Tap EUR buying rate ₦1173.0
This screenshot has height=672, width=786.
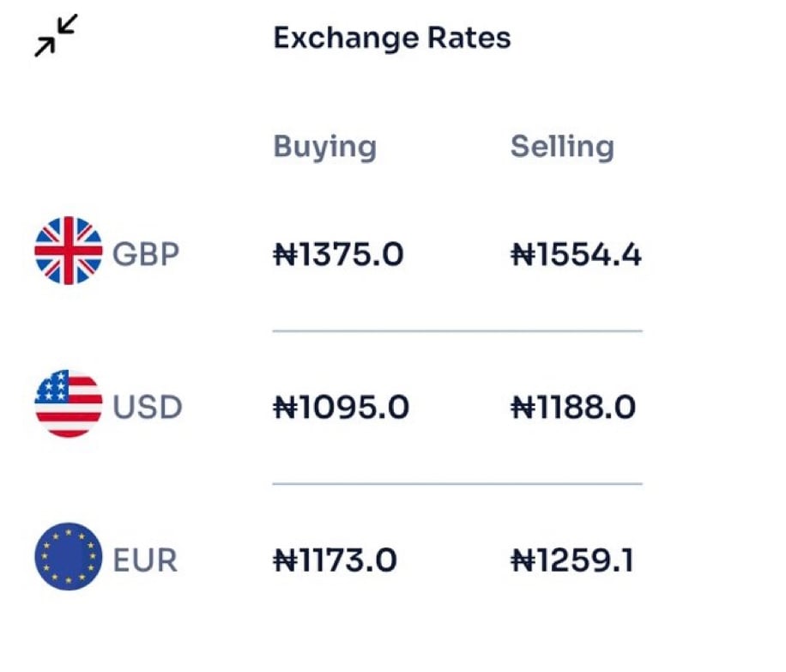click(x=335, y=560)
